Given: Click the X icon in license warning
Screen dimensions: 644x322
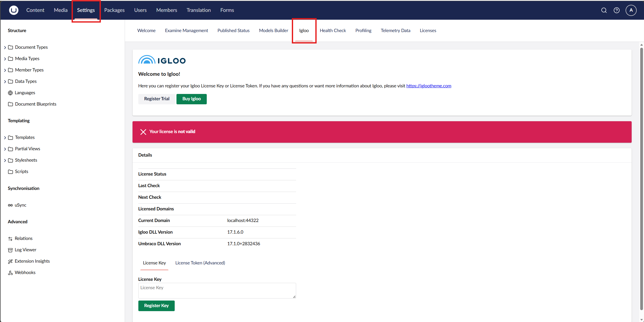Looking at the screenshot, I should 143,132.
